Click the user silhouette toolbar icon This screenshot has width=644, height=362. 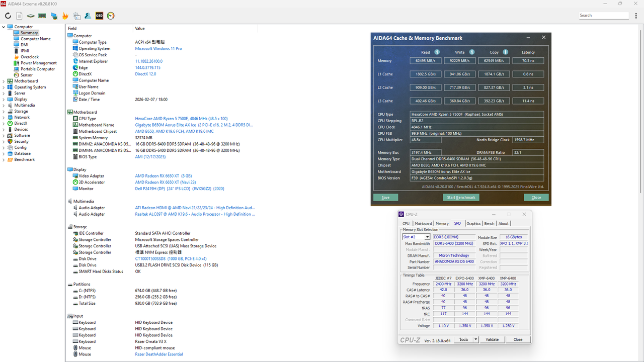click(x=88, y=16)
